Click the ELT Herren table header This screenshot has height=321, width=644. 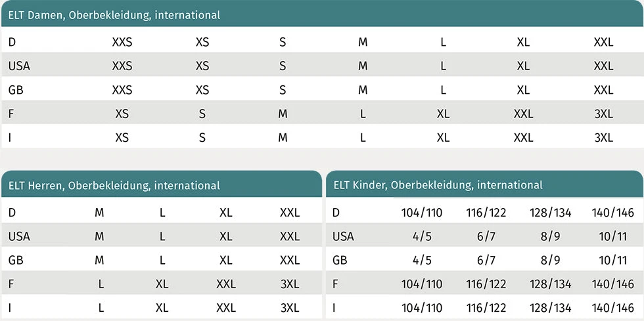point(114,186)
